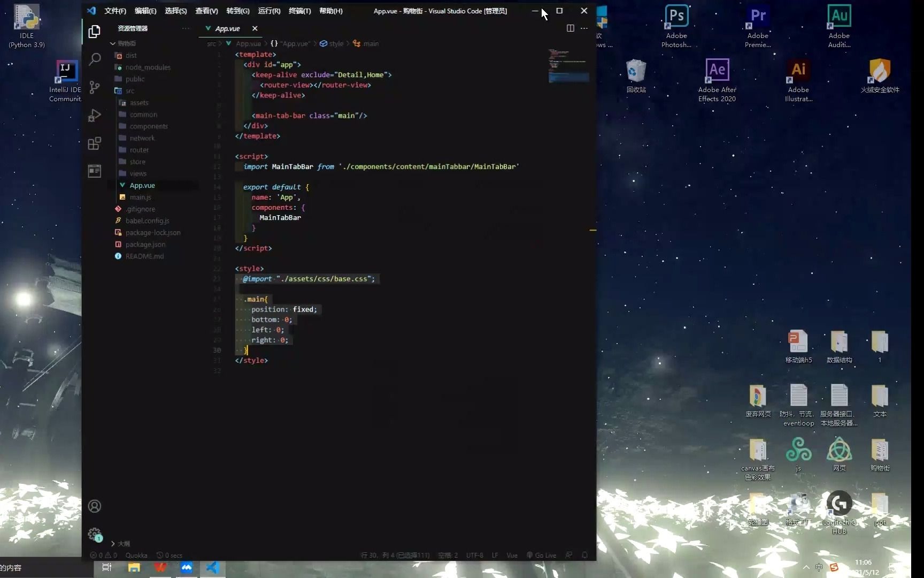Image resolution: width=924 pixels, height=578 pixels.
Task: Expand the common folder
Action: (x=143, y=114)
